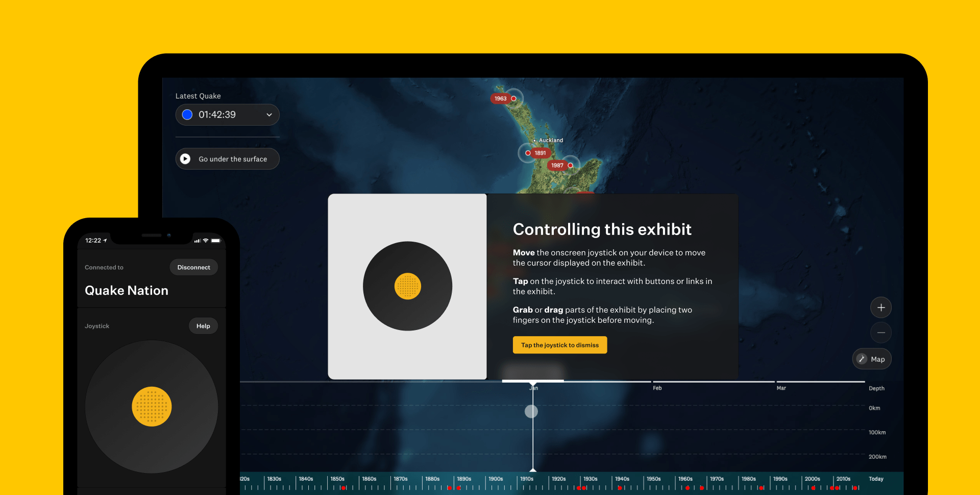The width and height of the screenshot is (980, 495).
Task: Tap the yellow joystick knob on phone
Action: tap(152, 407)
